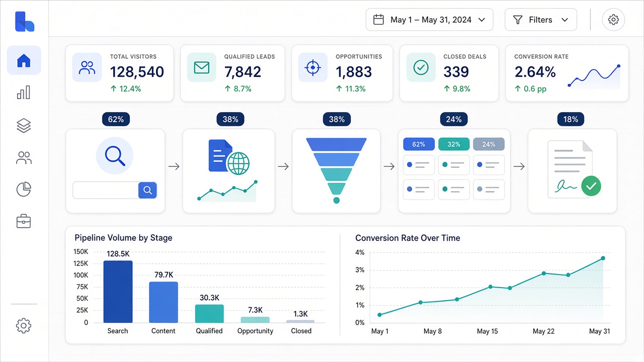644x362 pixels.
Task: Click the document and globe icon in the stage card
Action: (x=229, y=157)
